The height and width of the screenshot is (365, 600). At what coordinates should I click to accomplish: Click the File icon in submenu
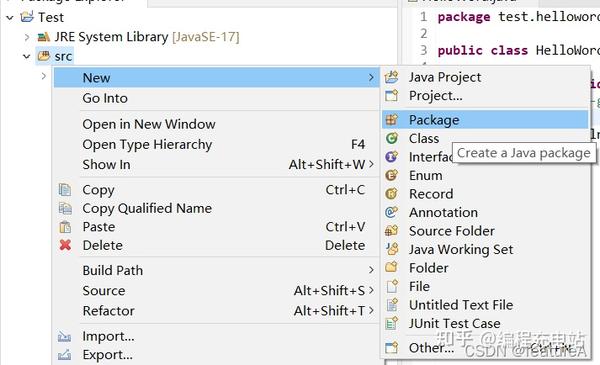[392, 286]
